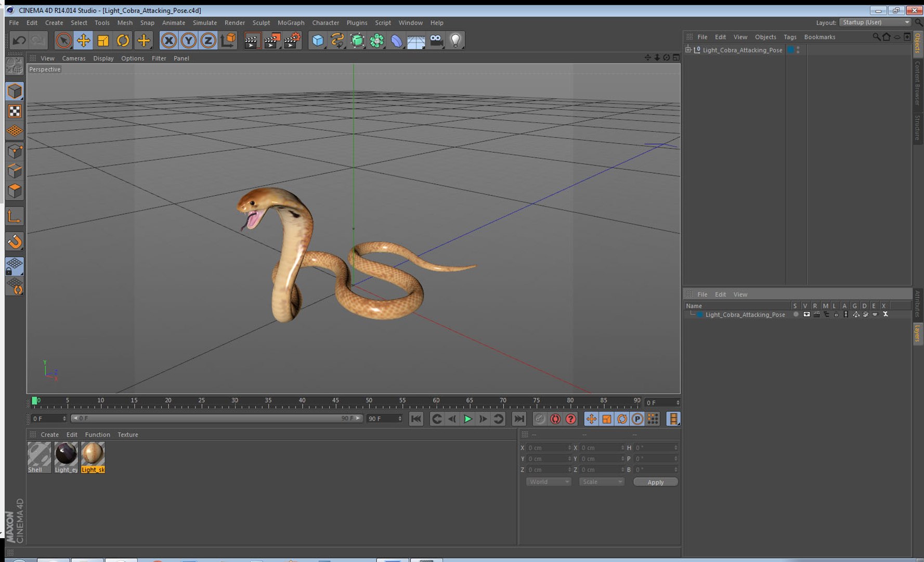Open viewport Display menu
Viewport: 924px width, 562px height.
(103, 58)
